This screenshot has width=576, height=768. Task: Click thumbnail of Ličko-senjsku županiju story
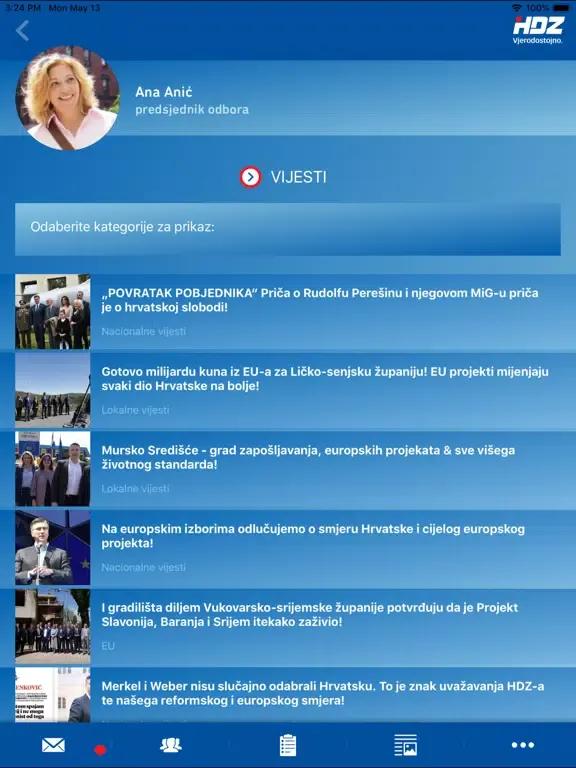[53, 390]
